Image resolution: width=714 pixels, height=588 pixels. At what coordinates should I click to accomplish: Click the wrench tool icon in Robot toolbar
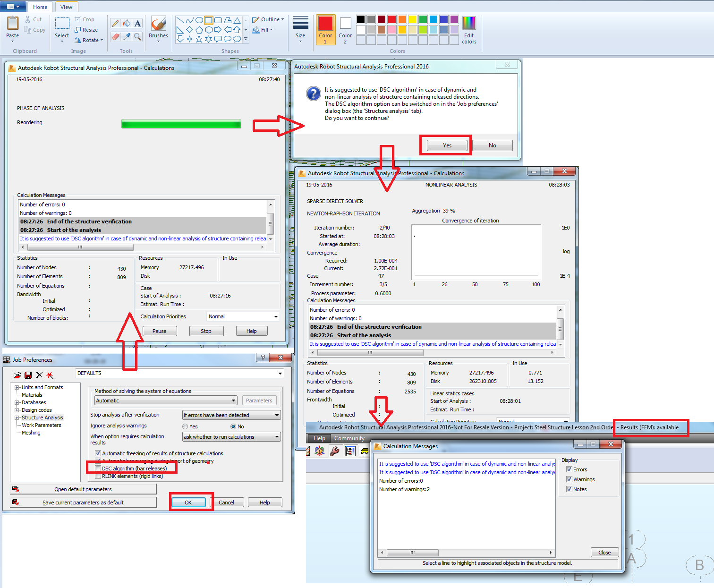pos(336,451)
